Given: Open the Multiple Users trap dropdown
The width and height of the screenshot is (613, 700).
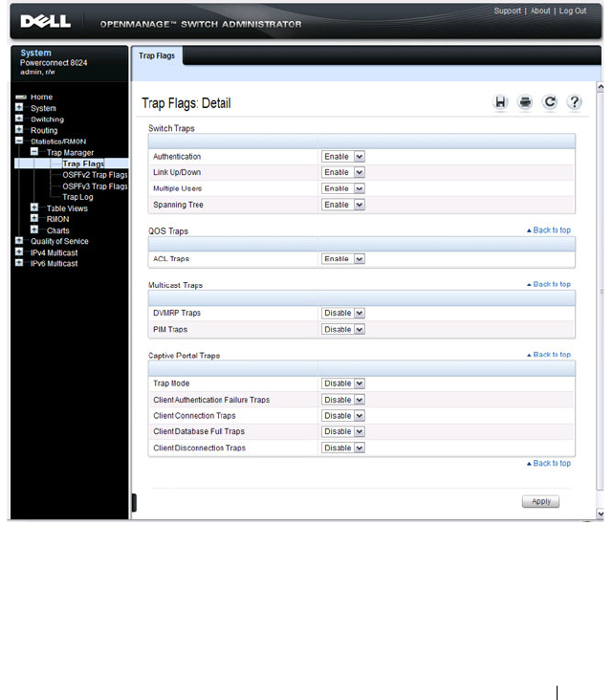Looking at the screenshot, I should click(x=343, y=188).
